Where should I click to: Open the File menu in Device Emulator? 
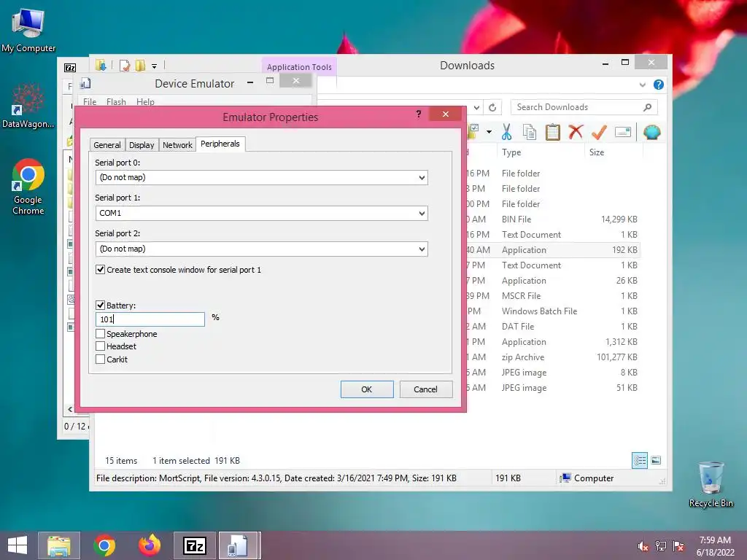[90, 102]
